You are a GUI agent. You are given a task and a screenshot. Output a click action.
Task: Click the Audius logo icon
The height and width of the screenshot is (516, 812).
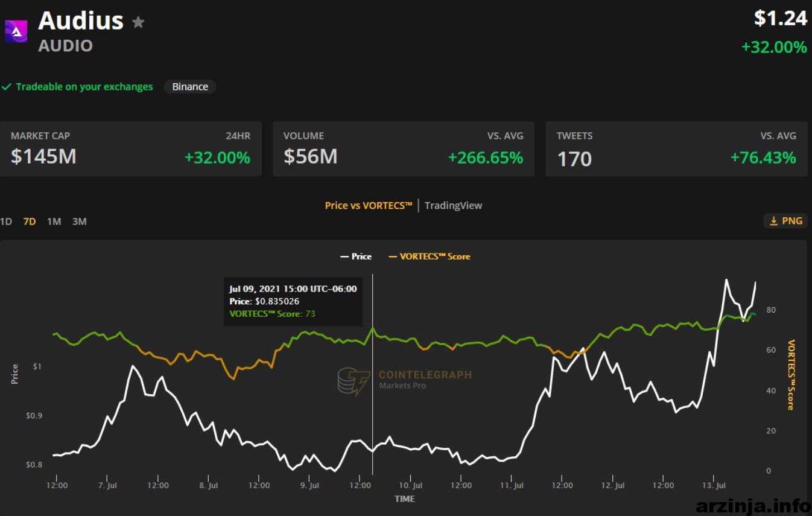[x=16, y=31]
